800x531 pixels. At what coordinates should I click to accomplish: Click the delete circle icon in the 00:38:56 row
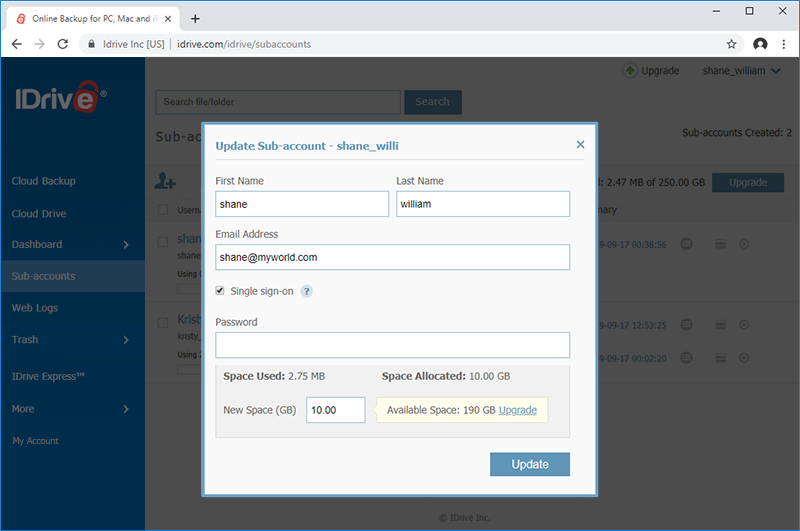pyautogui.click(x=744, y=244)
